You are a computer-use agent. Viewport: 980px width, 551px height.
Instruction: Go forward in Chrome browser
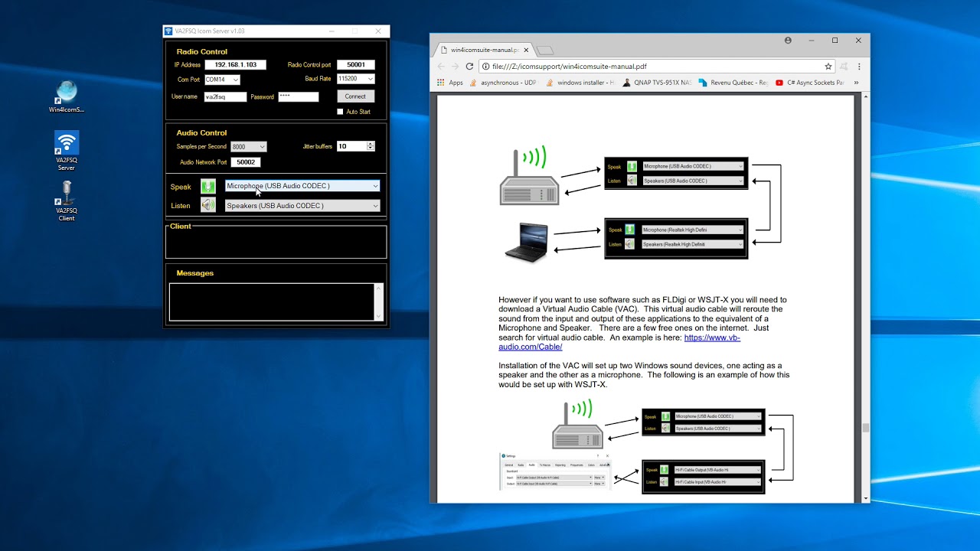pyautogui.click(x=456, y=67)
